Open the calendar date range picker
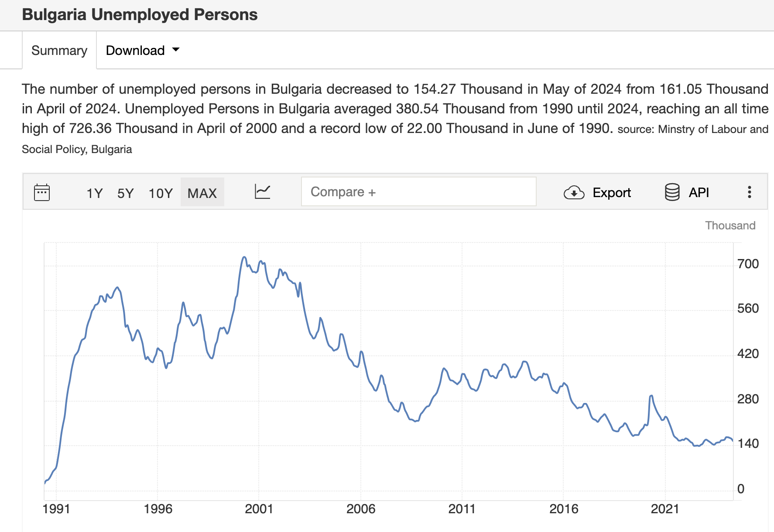774x532 pixels. [42, 192]
